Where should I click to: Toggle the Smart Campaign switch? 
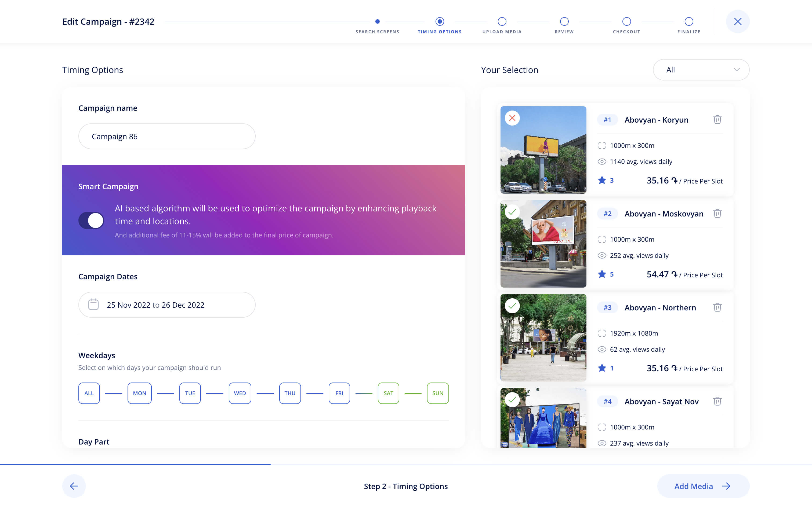pyautogui.click(x=91, y=221)
